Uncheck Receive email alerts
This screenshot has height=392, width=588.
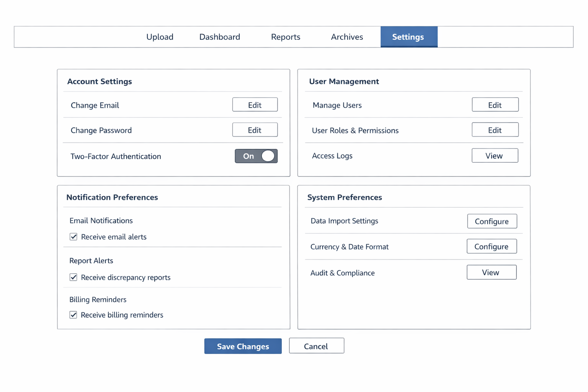click(x=73, y=237)
